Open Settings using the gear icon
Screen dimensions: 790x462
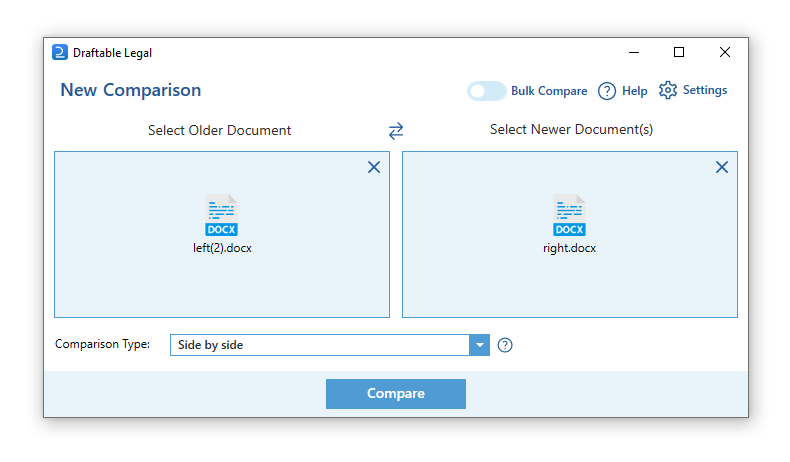[x=668, y=90]
